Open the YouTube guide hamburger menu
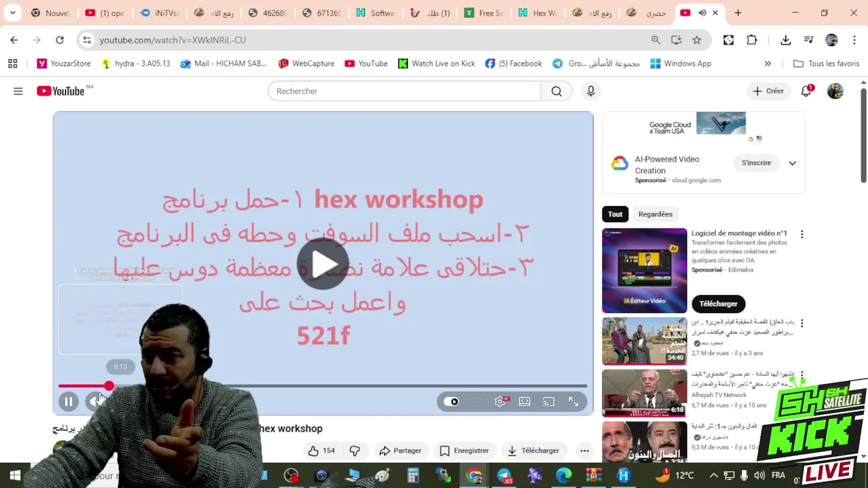Viewport: 868px width, 488px height. click(18, 91)
